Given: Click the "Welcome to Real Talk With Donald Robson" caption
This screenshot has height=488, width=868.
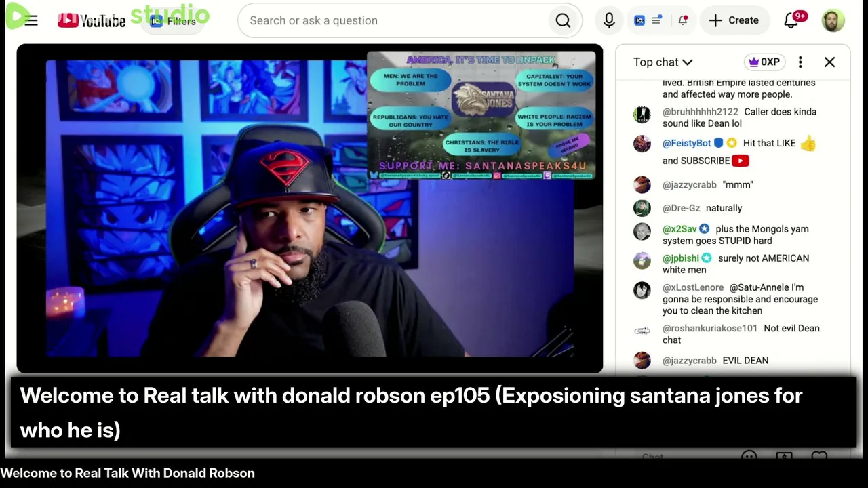Looking at the screenshot, I should (x=127, y=473).
